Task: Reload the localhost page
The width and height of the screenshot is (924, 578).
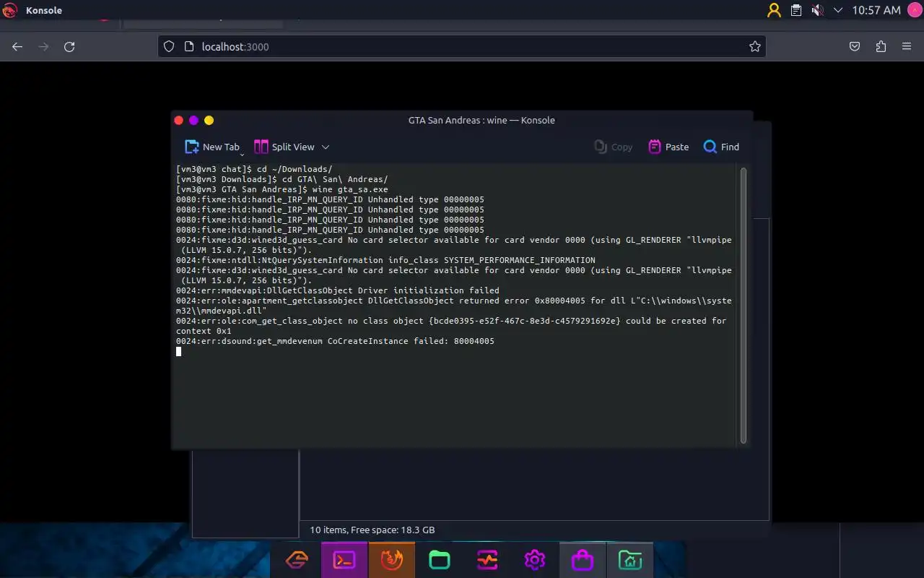Action: pos(69,46)
